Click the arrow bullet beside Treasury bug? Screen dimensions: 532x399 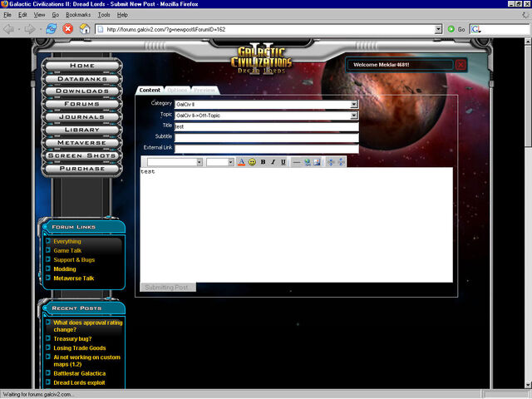[48, 338]
